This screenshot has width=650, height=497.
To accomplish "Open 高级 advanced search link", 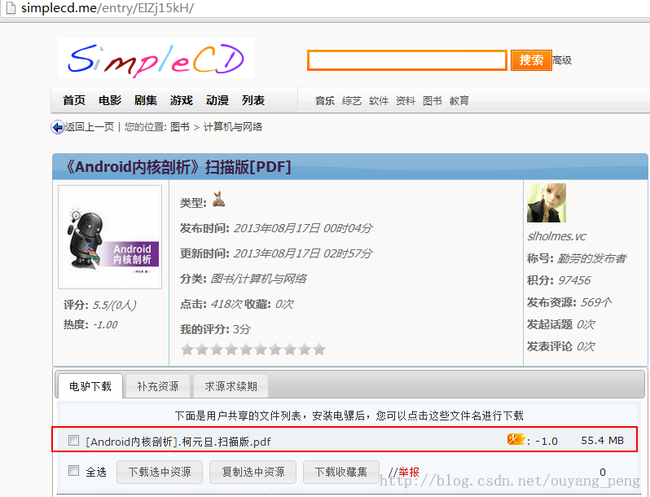I will pyautogui.click(x=562, y=61).
